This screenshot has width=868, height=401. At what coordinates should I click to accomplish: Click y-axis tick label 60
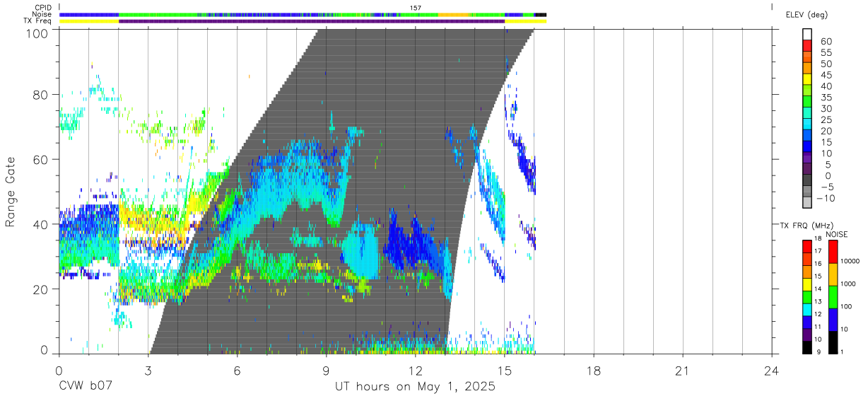[x=40, y=160]
